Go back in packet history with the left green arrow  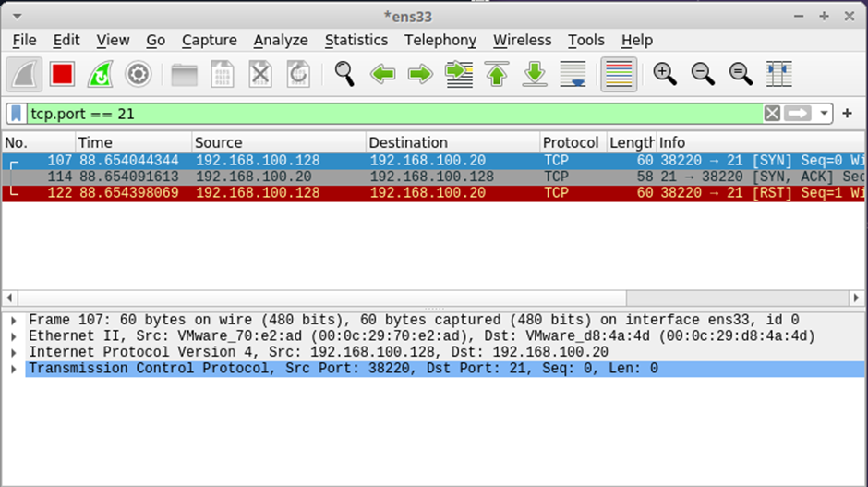point(382,74)
